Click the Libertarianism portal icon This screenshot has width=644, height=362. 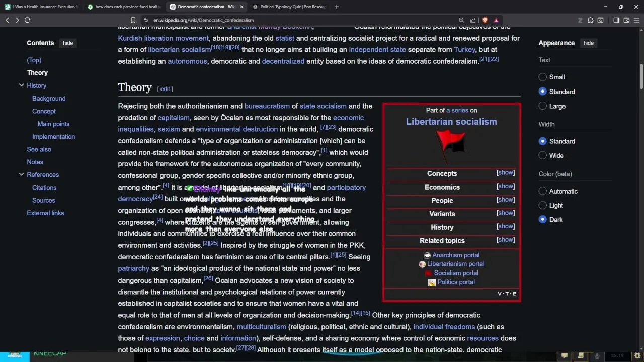(422, 264)
